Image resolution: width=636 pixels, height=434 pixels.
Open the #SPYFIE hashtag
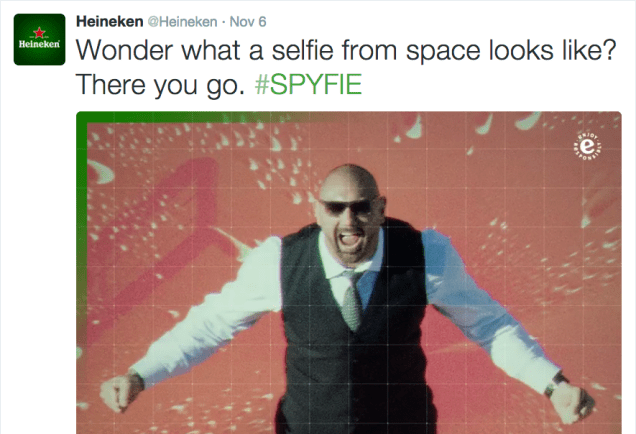click(x=308, y=84)
